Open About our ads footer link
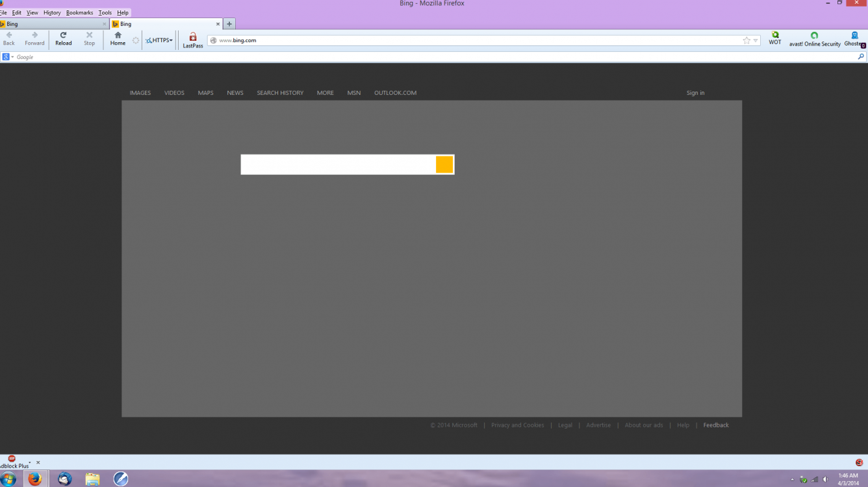The height and width of the screenshot is (487, 868). click(644, 425)
